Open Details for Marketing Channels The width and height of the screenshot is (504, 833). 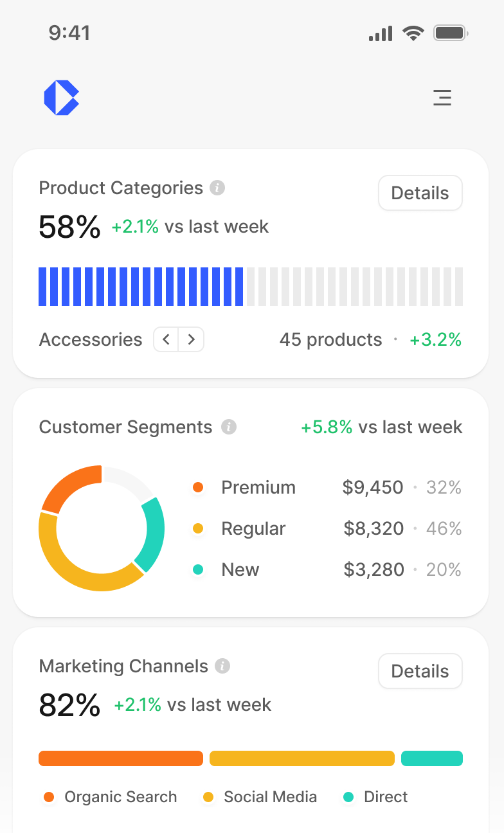tap(420, 671)
